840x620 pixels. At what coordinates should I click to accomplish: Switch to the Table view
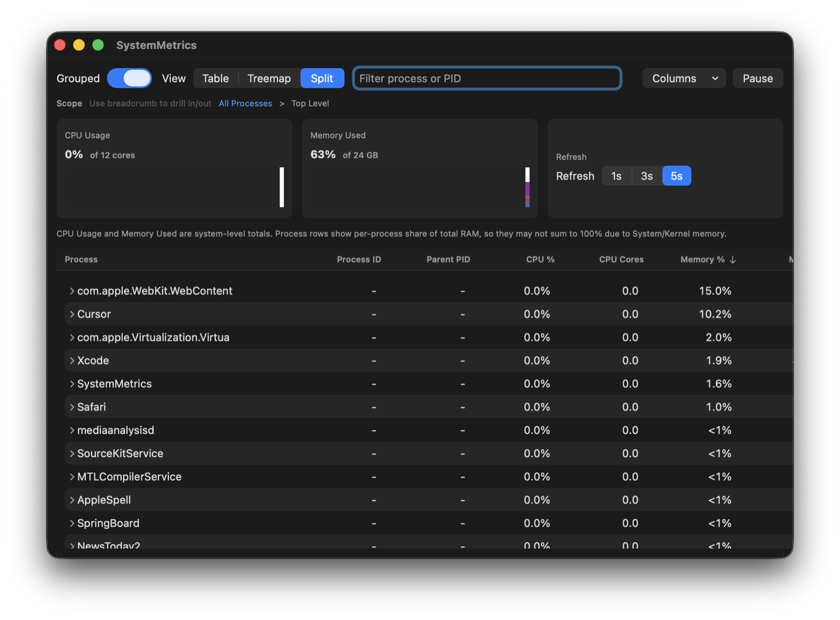pos(215,78)
